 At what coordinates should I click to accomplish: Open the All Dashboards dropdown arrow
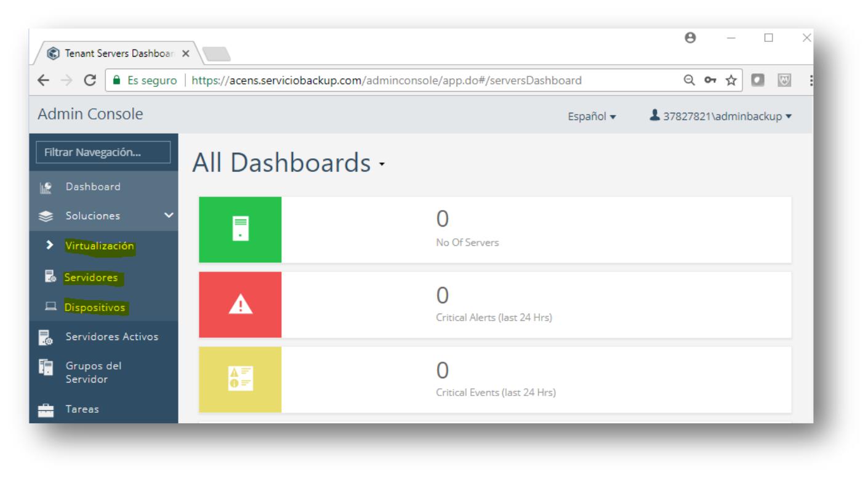(382, 165)
